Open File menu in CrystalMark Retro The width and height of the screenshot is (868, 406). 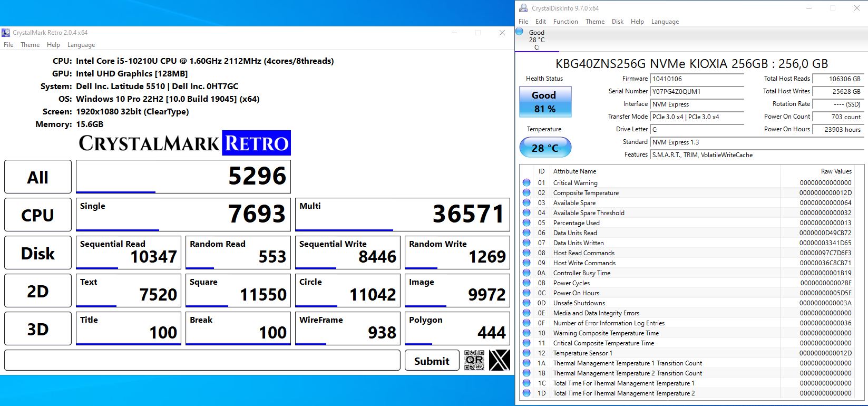[x=8, y=45]
